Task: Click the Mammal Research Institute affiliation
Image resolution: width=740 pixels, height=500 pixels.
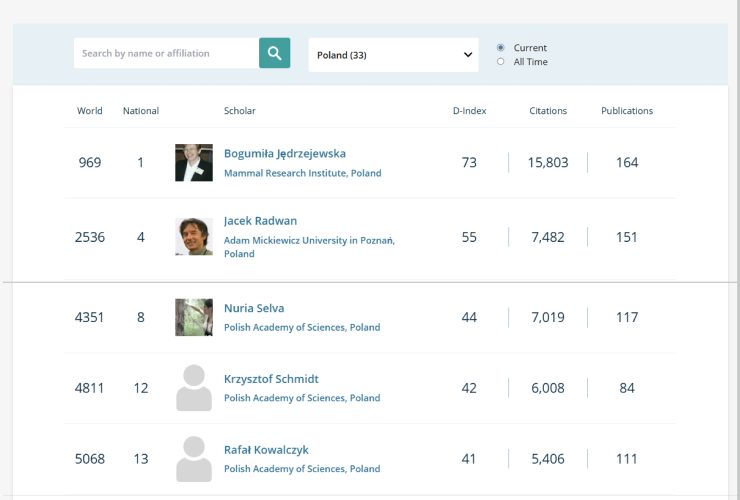Action: [x=302, y=173]
